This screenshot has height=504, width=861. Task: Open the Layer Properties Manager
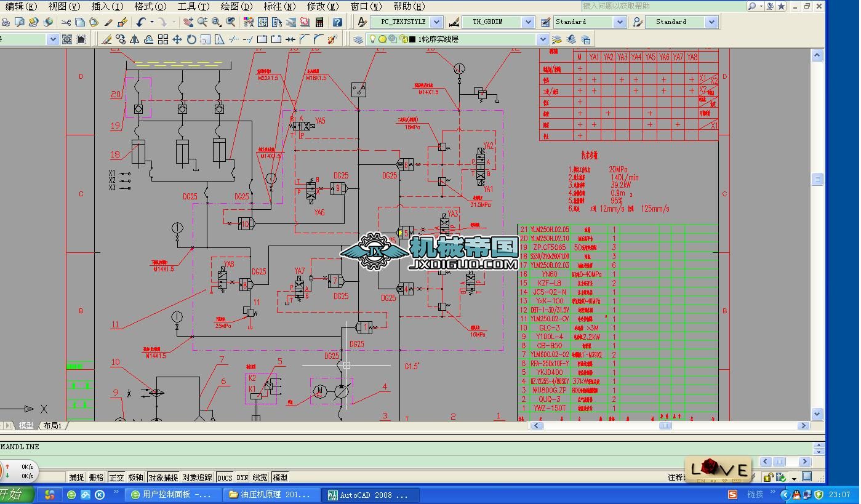pyautogui.click(x=358, y=39)
